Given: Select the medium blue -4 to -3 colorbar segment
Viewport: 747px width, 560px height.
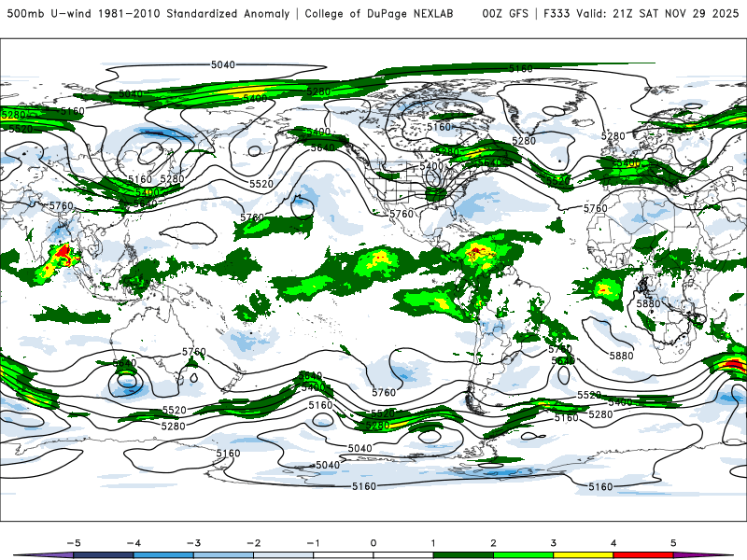Looking at the screenshot, I should pyautogui.click(x=163, y=555).
